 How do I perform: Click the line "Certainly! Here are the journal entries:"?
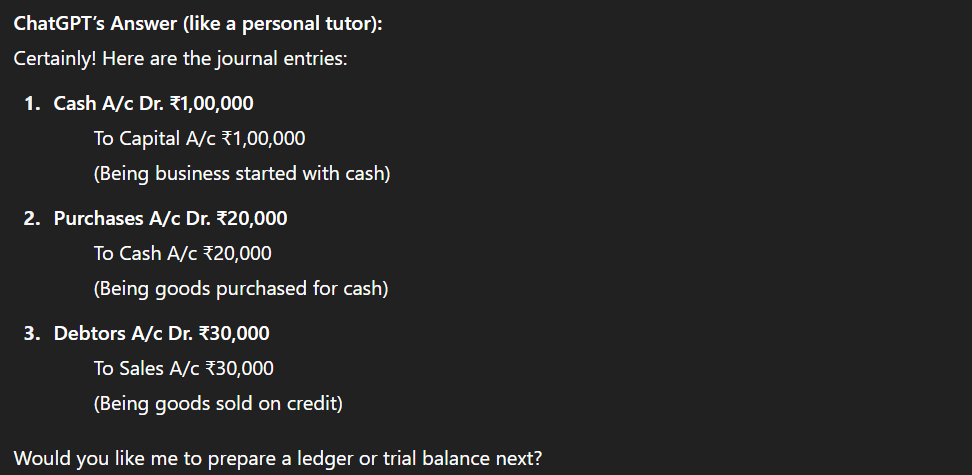click(180, 59)
